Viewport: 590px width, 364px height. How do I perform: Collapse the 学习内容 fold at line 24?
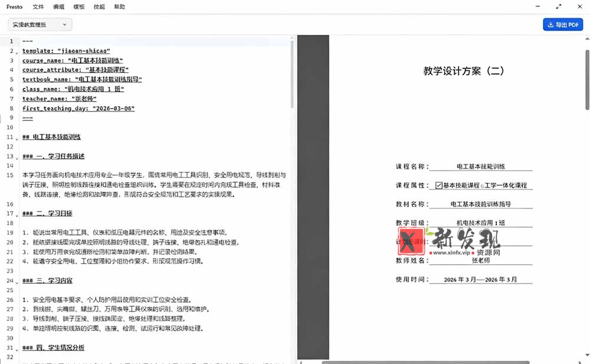tap(17, 283)
